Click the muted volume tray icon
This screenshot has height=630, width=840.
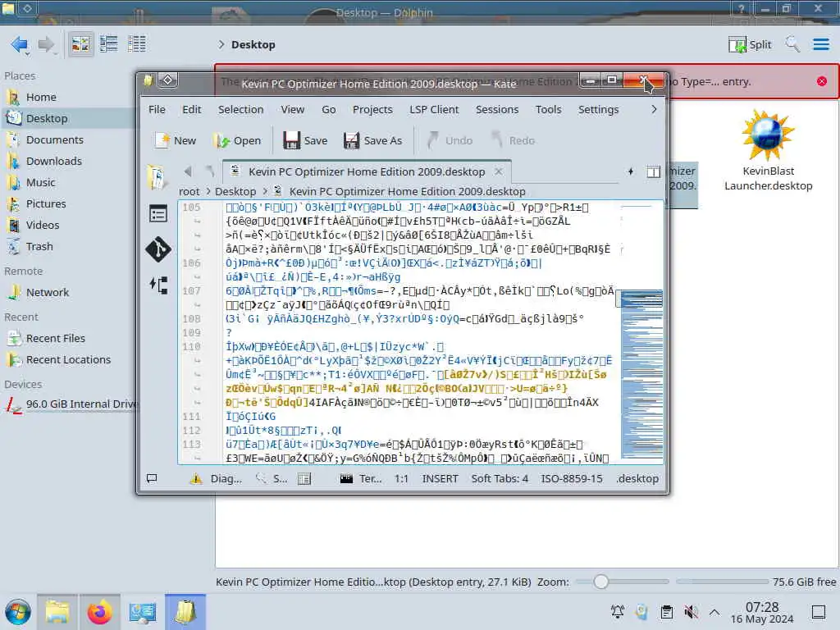pos(691,612)
